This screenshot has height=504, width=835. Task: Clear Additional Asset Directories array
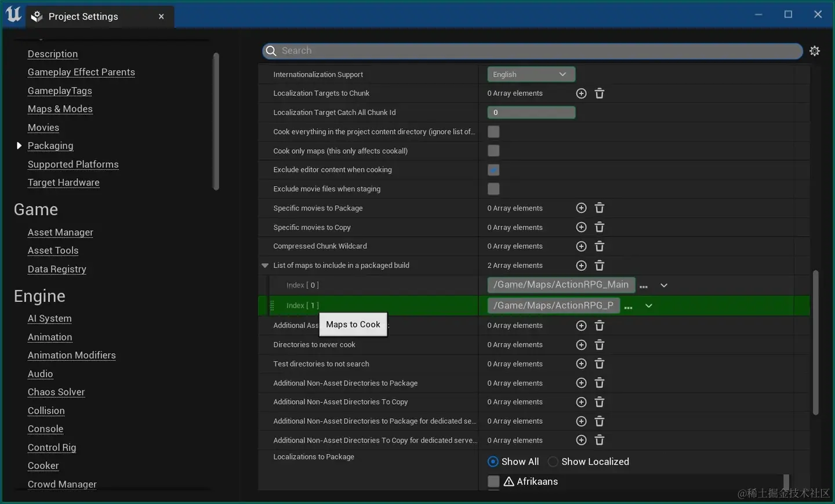tap(600, 326)
